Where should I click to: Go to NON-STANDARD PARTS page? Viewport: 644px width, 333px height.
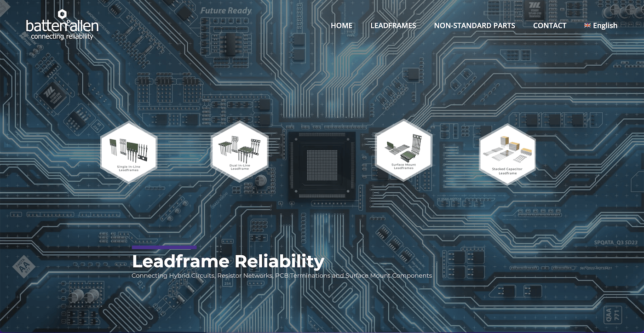coord(474,25)
